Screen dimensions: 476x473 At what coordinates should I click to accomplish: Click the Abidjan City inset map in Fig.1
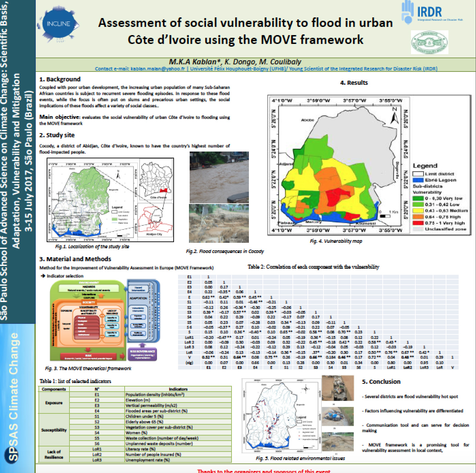point(155,220)
